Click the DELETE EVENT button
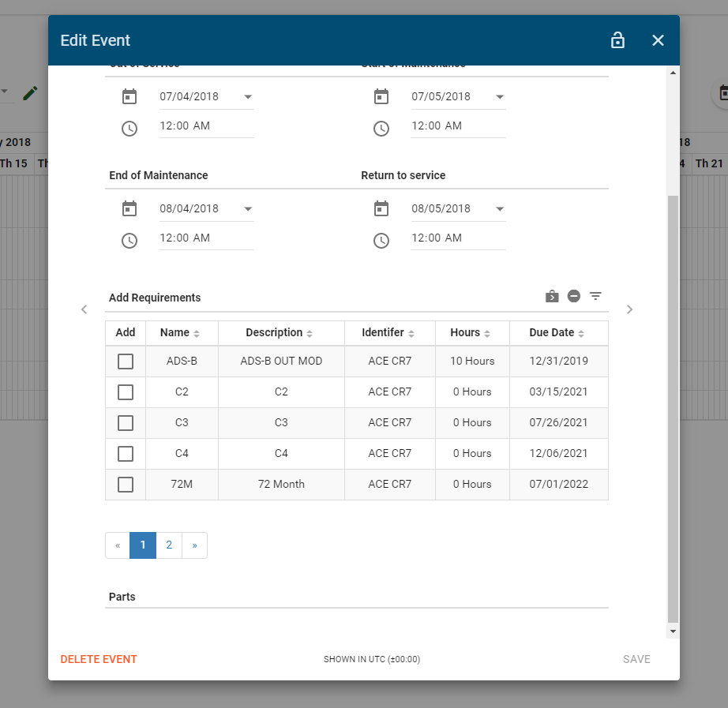728x708 pixels. click(x=99, y=659)
